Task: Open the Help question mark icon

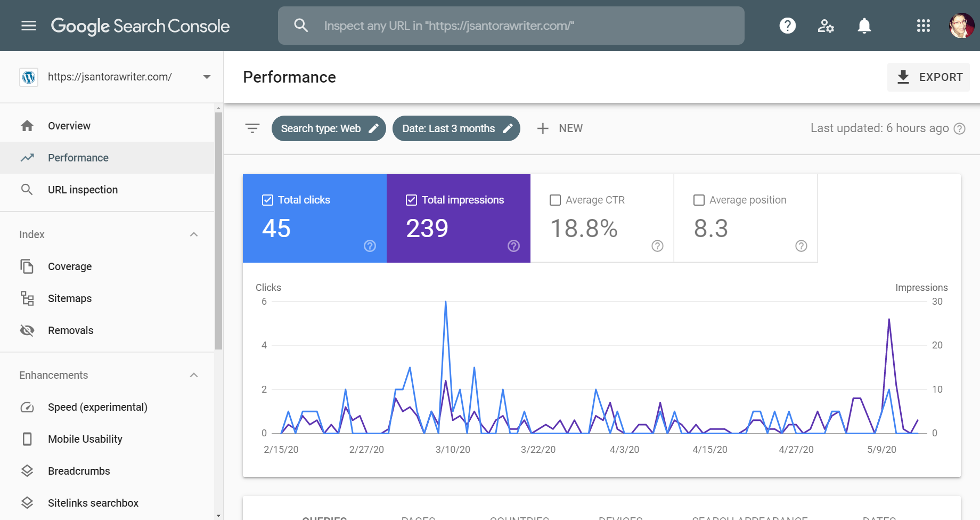Action: (x=787, y=26)
